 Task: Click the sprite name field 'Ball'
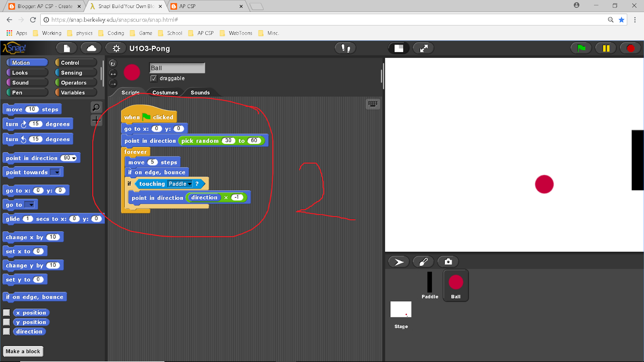tap(177, 68)
